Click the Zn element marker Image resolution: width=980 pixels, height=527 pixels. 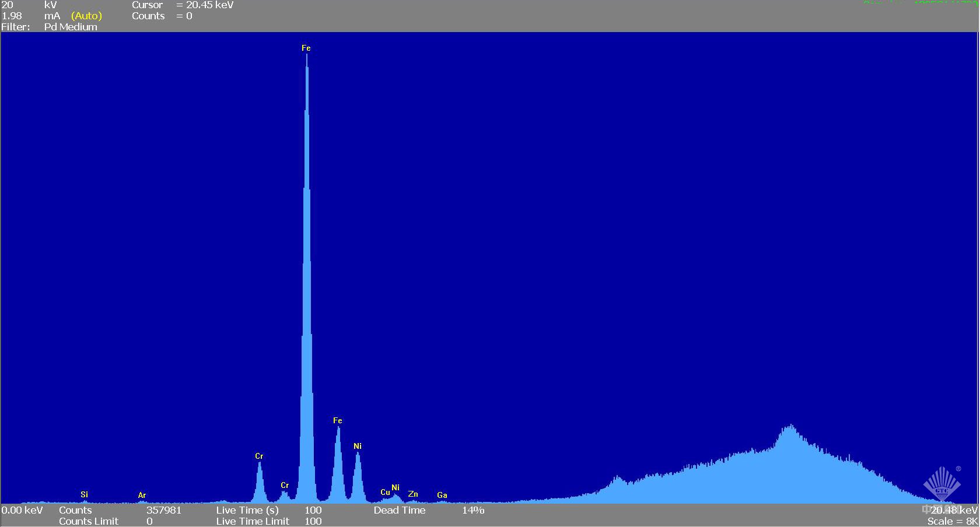pos(413,494)
